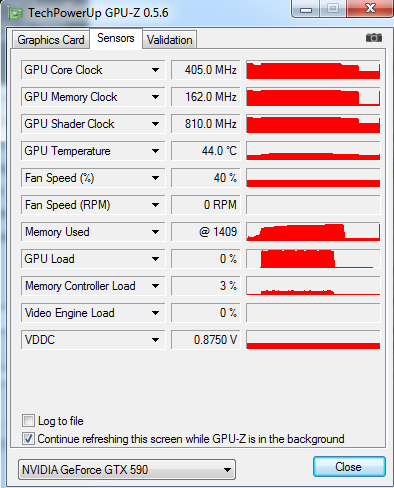This screenshot has width=394, height=488.
Task: Close the window with the red X
Action: coord(370,8)
